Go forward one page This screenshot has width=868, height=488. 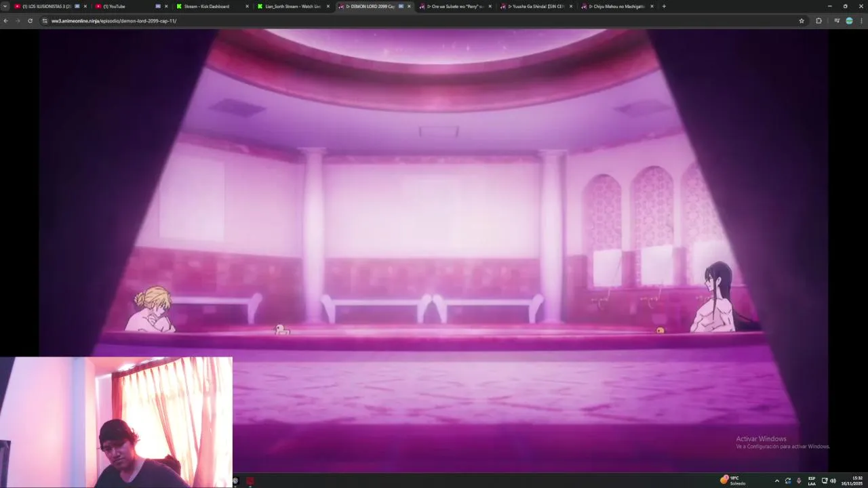pyautogui.click(x=18, y=21)
